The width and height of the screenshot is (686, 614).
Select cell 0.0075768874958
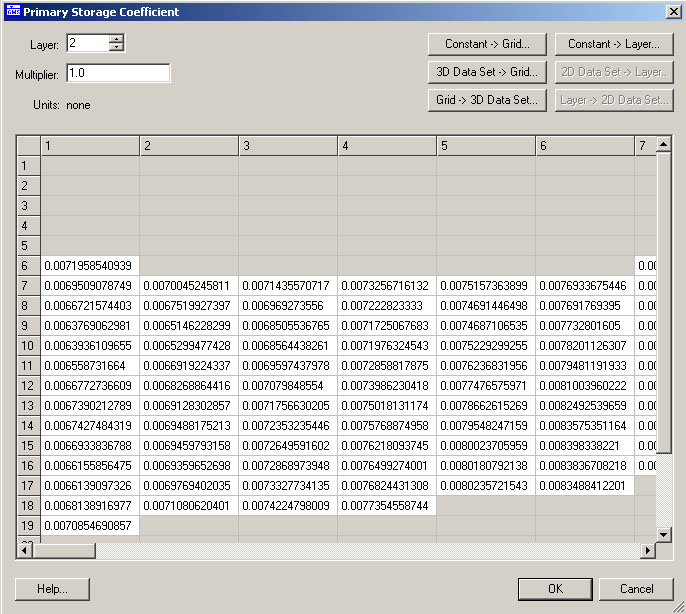point(387,425)
